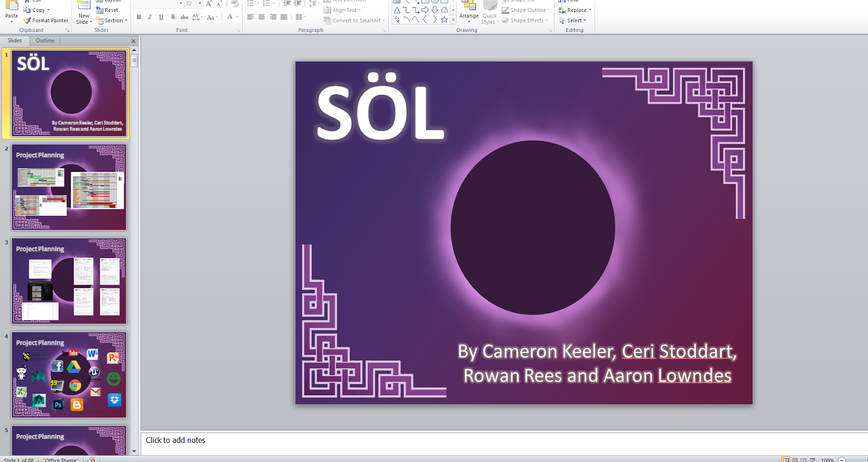
Task: Select slide 2 Project Planning thumbnail
Action: (69, 187)
